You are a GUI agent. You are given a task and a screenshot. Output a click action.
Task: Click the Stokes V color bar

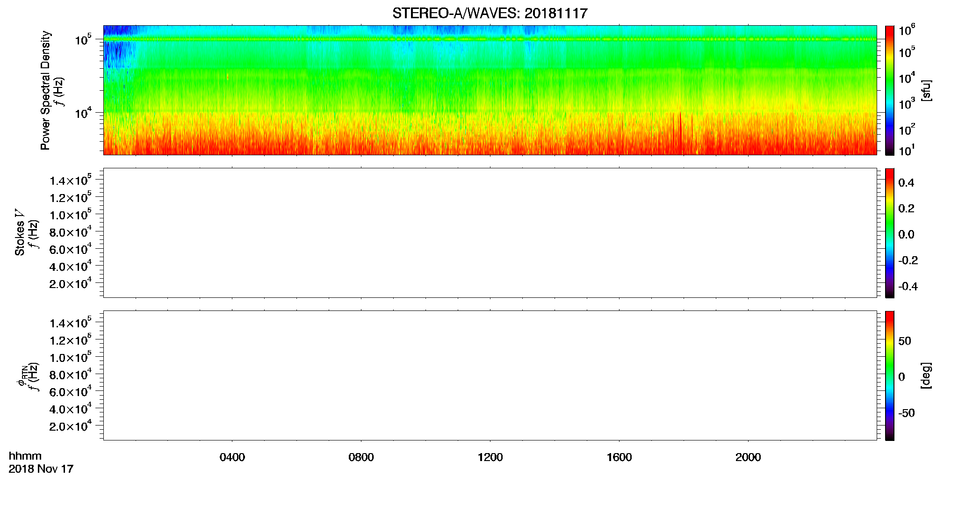890,233
